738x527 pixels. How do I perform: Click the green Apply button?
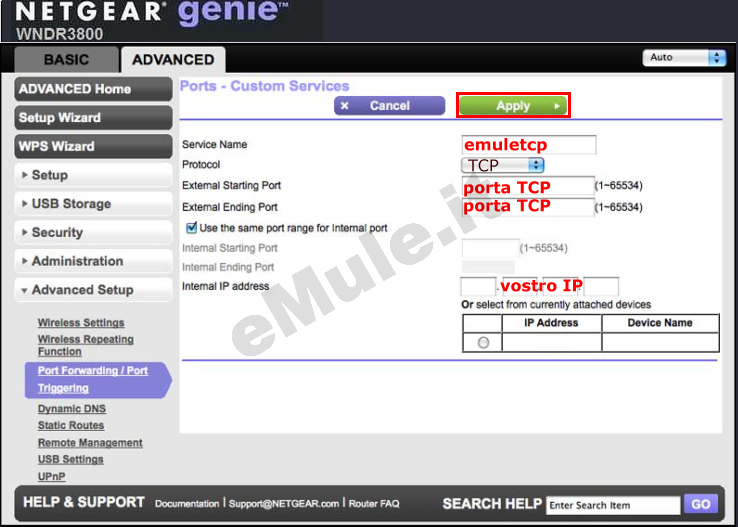click(513, 106)
